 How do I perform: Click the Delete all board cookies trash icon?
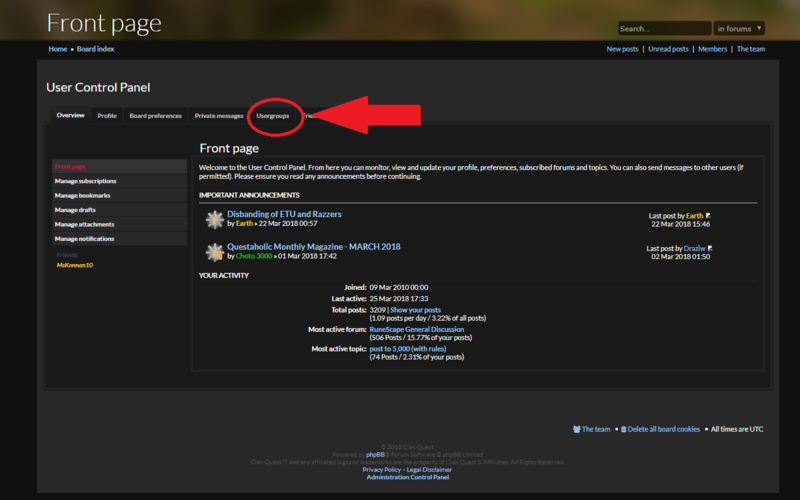(623, 429)
